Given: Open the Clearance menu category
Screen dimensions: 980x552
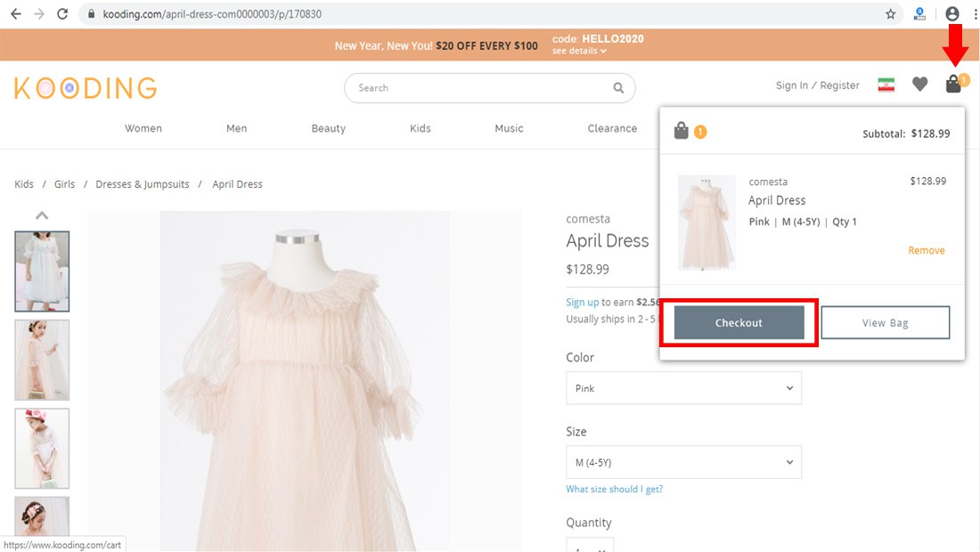Looking at the screenshot, I should click(x=612, y=128).
